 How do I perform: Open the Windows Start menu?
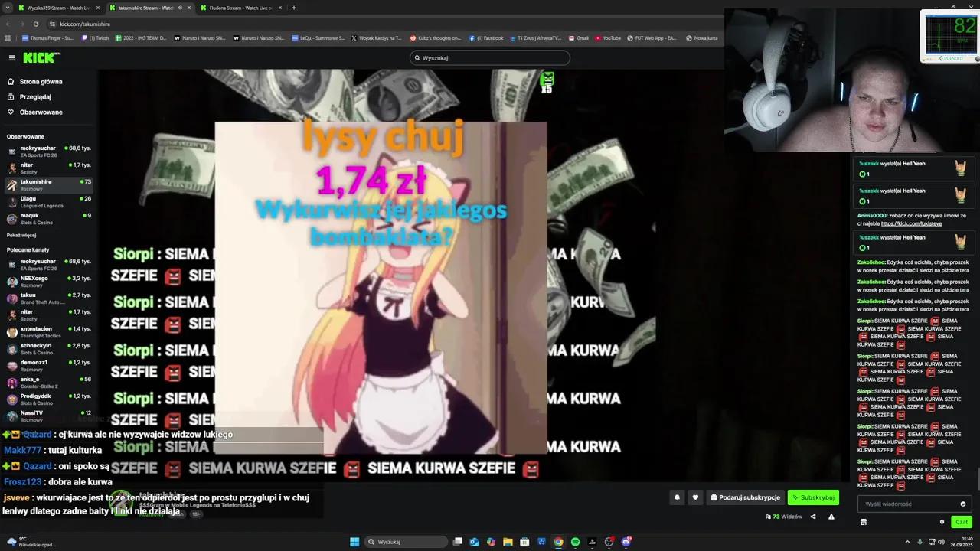point(354,542)
